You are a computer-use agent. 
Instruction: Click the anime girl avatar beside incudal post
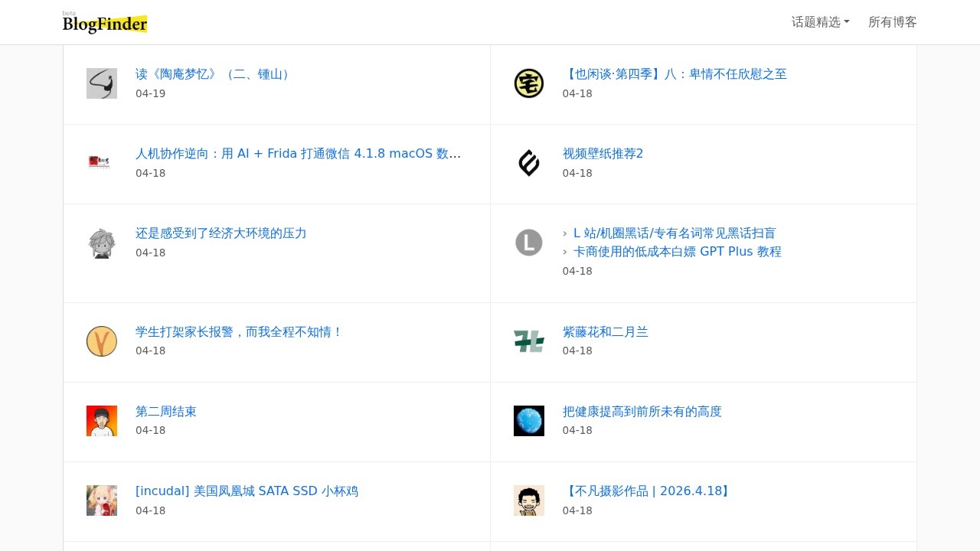click(x=102, y=500)
